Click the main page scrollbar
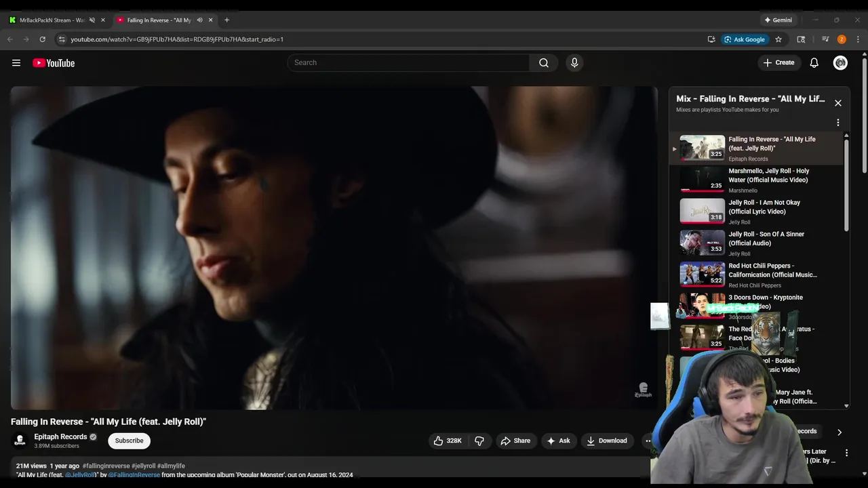Screen dimensions: 868x488 click(x=865, y=115)
